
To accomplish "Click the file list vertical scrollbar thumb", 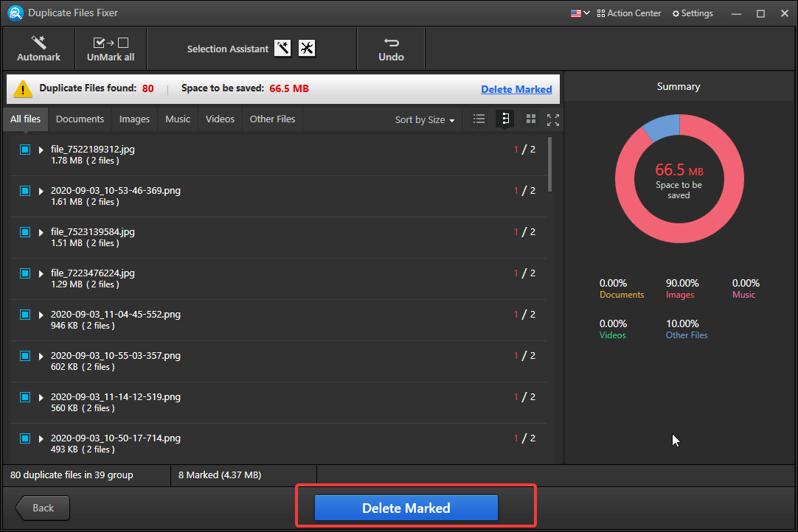I will (x=549, y=164).
